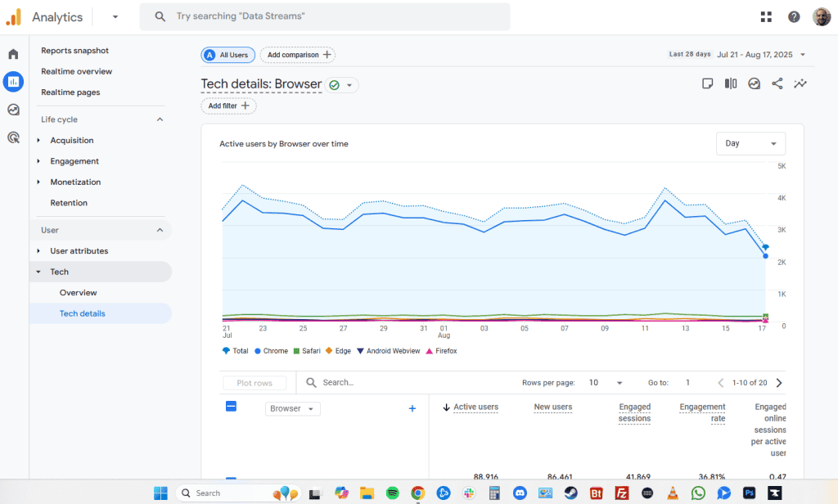
Task: Toggle the select-all rows checkbox
Action: [231, 406]
